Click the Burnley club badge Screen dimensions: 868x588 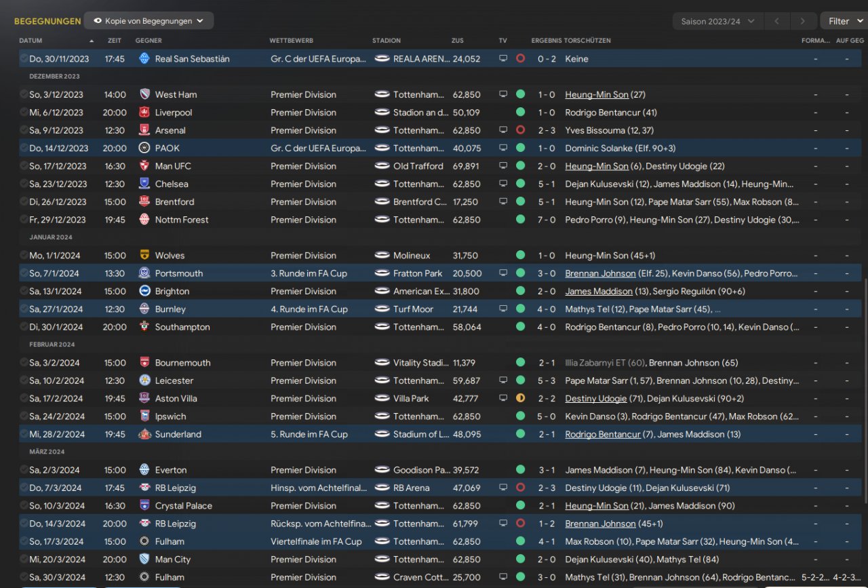(144, 309)
